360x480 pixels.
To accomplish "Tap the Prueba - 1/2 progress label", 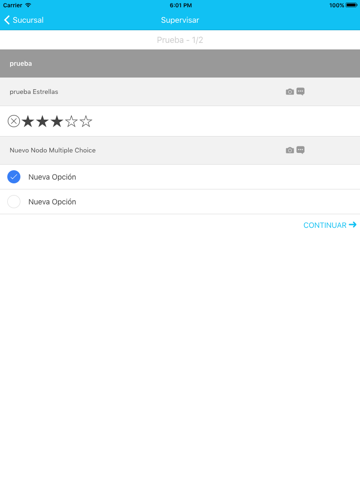I will coord(180,40).
